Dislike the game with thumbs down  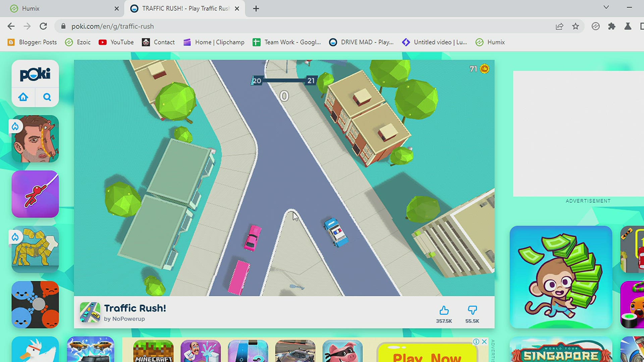pyautogui.click(x=472, y=310)
